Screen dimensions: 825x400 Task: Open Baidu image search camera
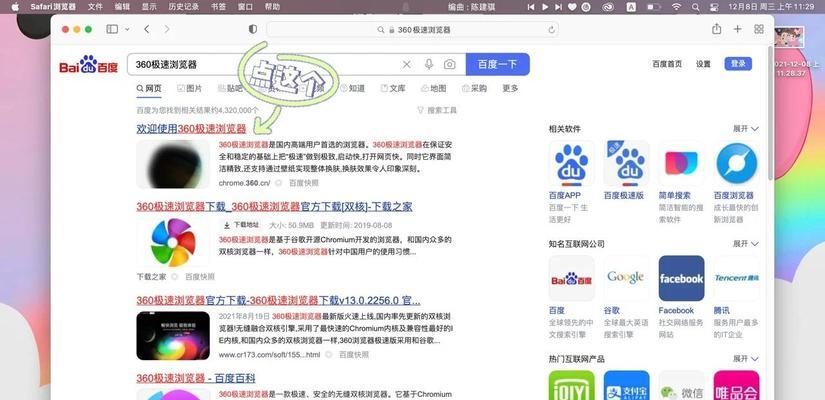(449, 64)
